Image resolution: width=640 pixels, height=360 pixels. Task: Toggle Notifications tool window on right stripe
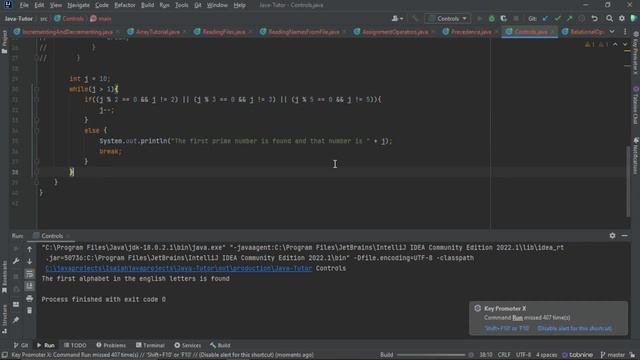[636, 156]
